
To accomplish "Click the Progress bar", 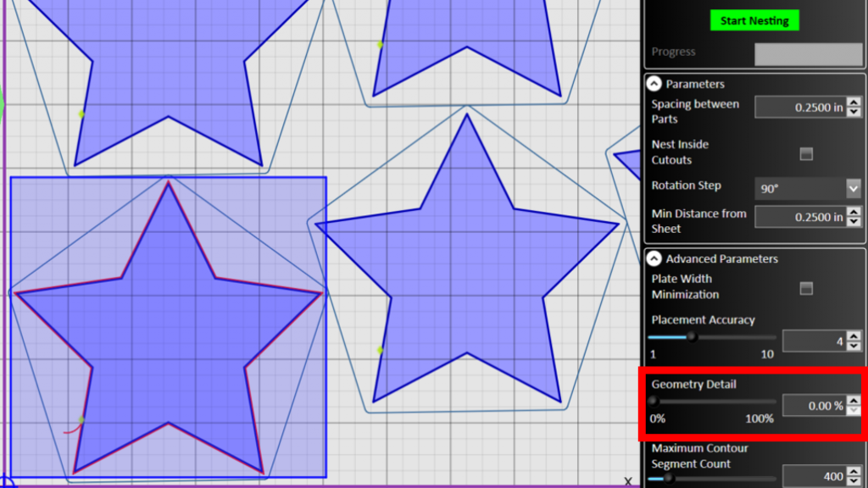I will (808, 53).
